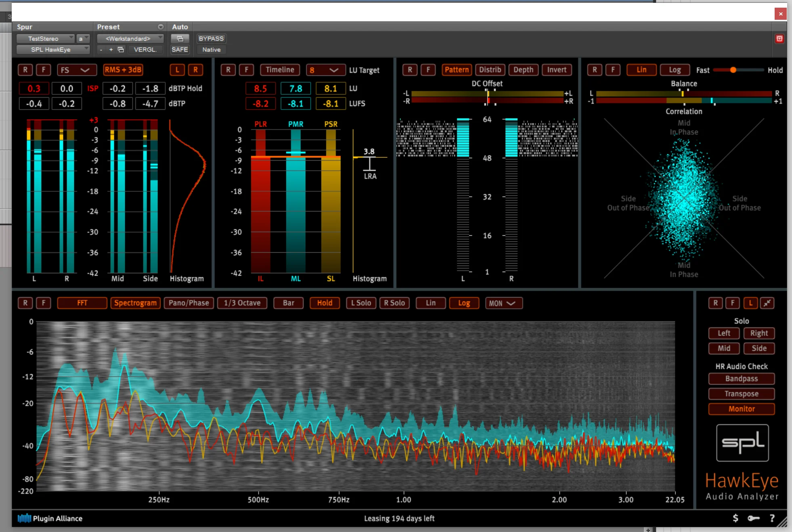Switch to the Spectrogram view

pos(135,303)
